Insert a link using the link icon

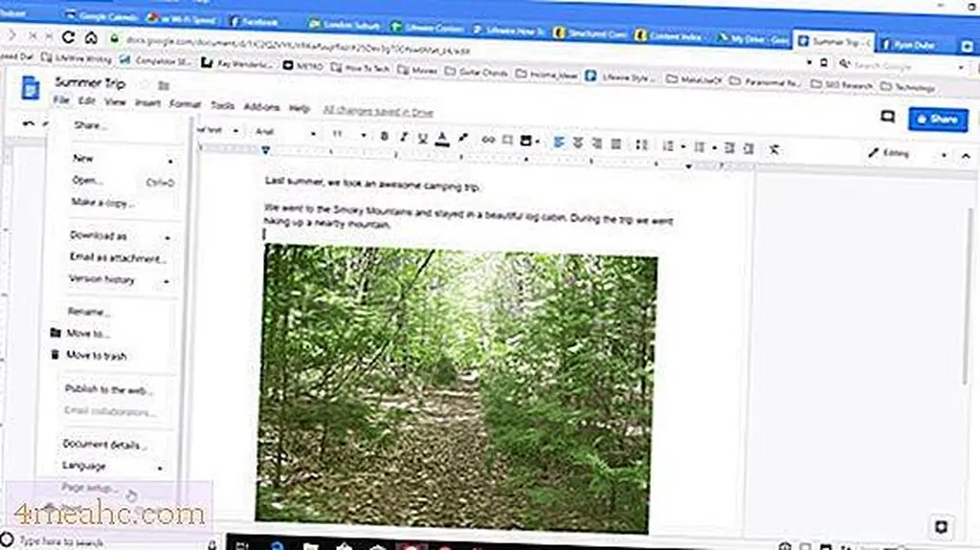tap(488, 139)
